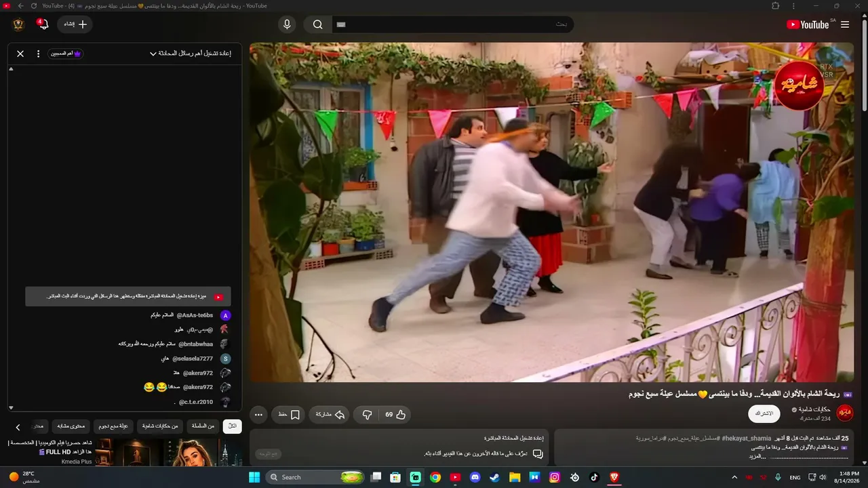Save the video with the bookmark button
868x488 pixels.
pyautogui.click(x=289, y=414)
